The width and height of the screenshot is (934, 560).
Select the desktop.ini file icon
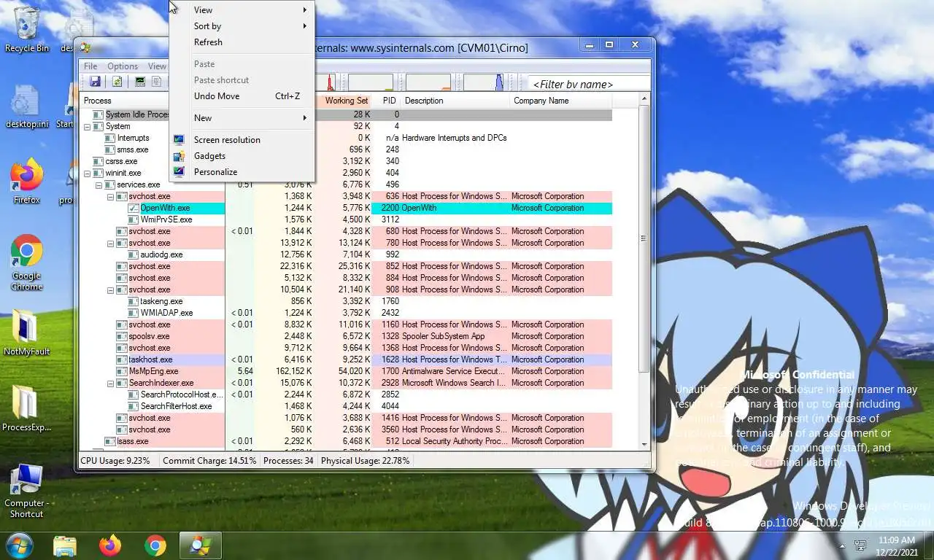pyautogui.click(x=27, y=108)
